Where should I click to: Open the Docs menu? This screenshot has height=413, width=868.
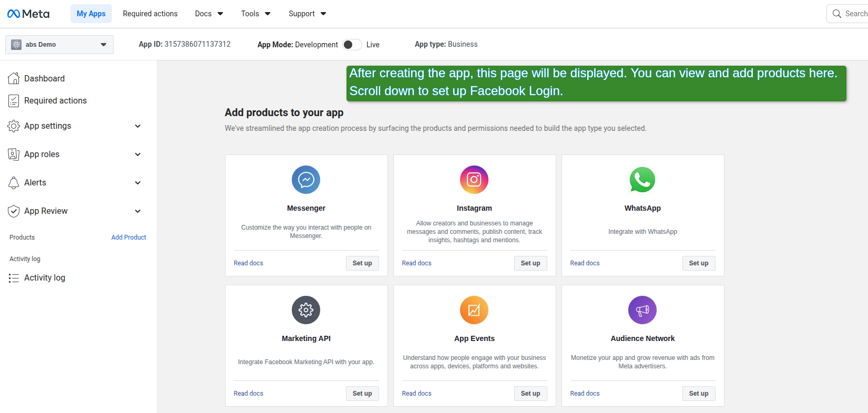209,14
